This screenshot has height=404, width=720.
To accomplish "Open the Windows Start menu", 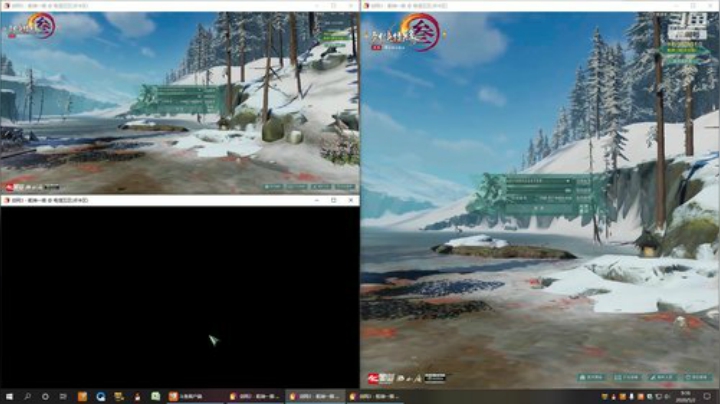I will tap(9, 396).
